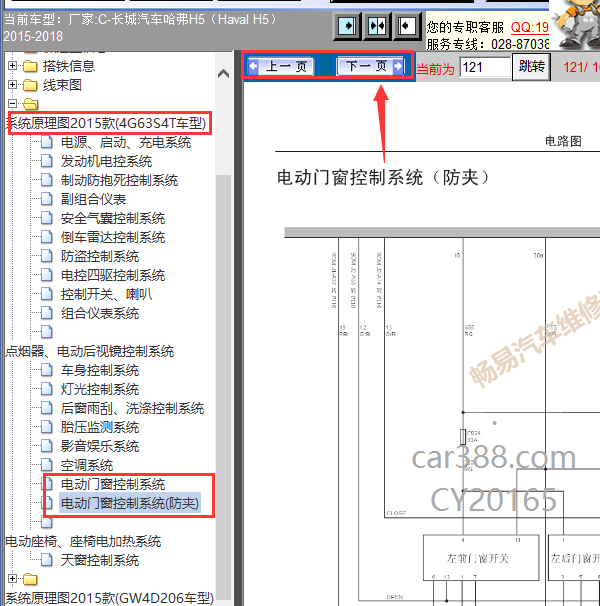Select the 线束图 folder label

click(62, 85)
